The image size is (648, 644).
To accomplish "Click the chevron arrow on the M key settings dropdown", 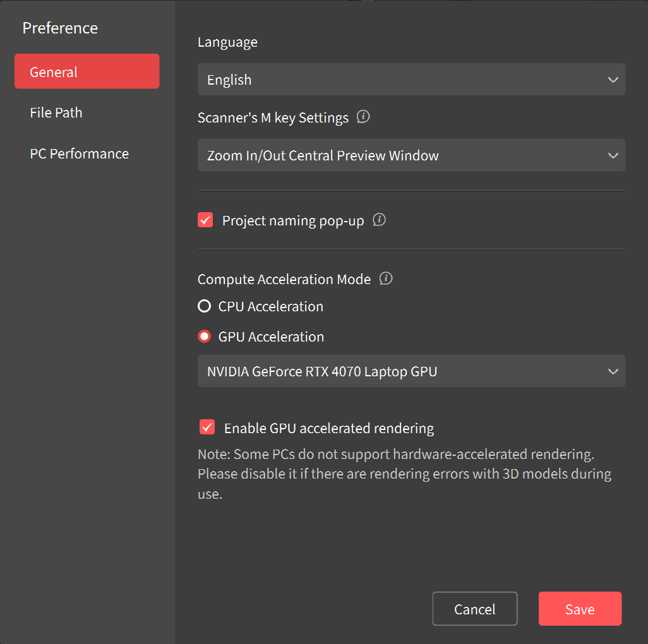I will [x=613, y=155].
